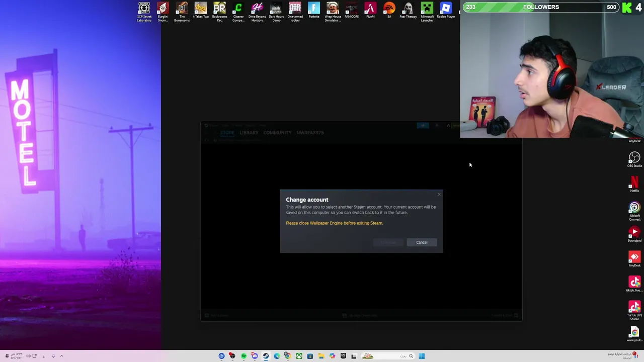Open Soundpad desktop shortcut
The image size is (644, 362).
pyautogui.click(x=634, y=234)
